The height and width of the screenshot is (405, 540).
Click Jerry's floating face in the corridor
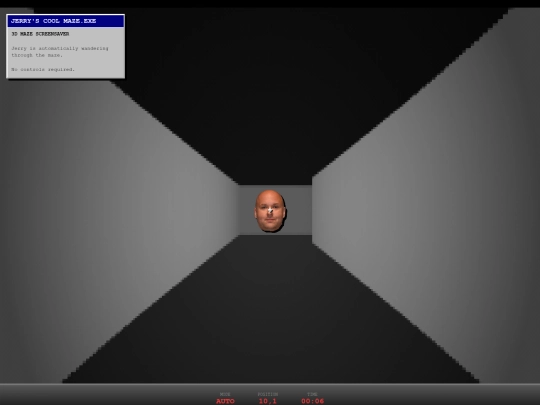[x=270, y=211]
